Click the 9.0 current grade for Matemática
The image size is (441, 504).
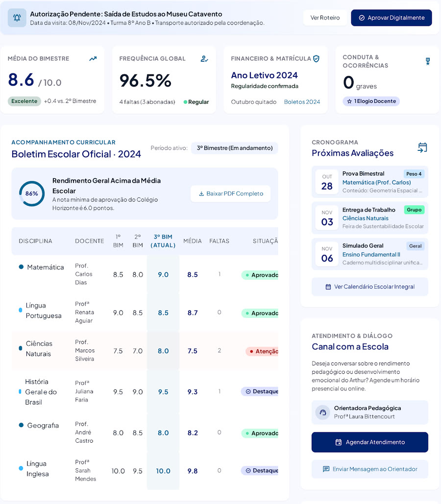tap(163, 275)
